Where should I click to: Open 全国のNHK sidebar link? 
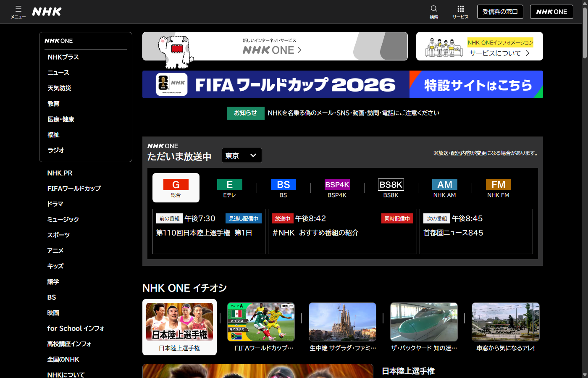[x=63, y=360]
